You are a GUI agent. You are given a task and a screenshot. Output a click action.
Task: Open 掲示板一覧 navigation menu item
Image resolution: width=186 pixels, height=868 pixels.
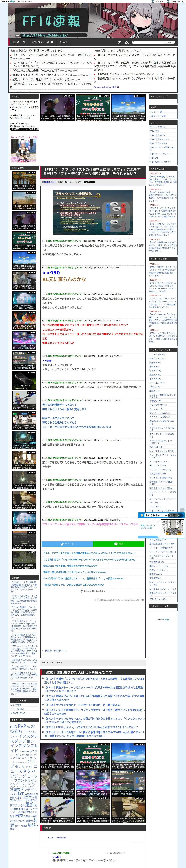(x=19, y=42)
